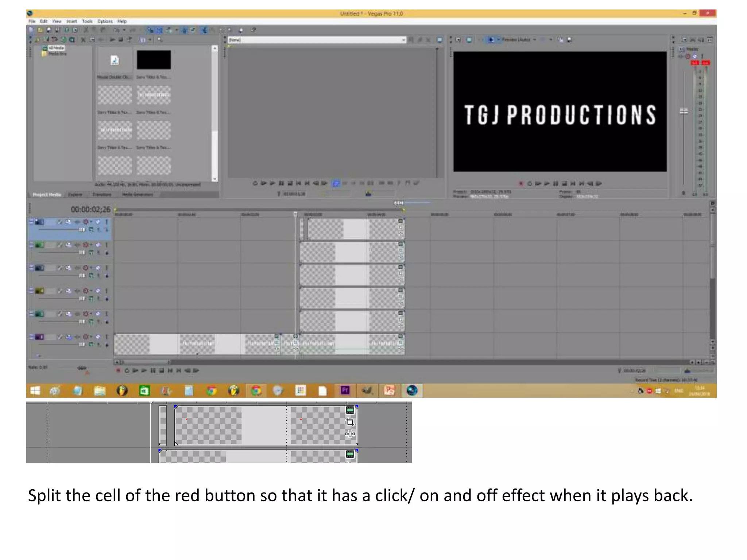Open track 1 Automation Settings dropdown arrow
747x560 pixels.
[91, 222]
